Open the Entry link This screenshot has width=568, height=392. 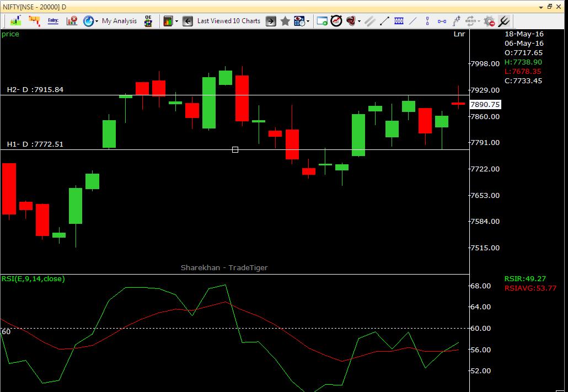click(52, 20)
